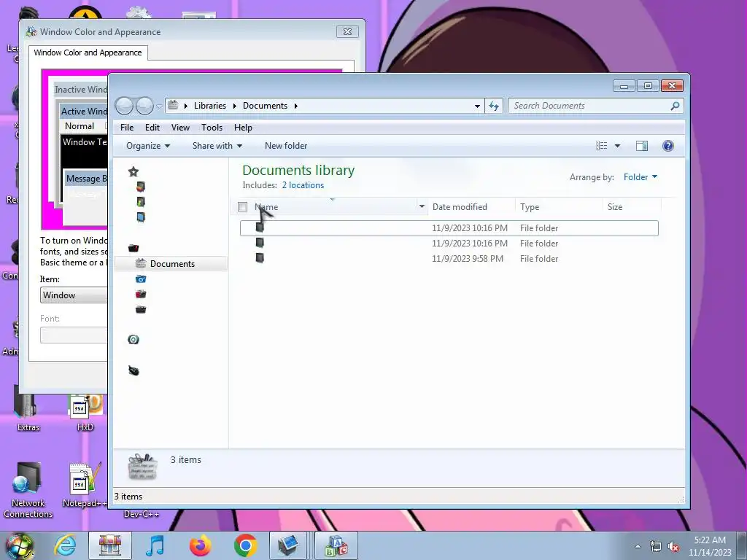Expand the breadcrumb arrow after Documents
The height and width of the screenshot is (560, 747).
click(x=296, y=106)
